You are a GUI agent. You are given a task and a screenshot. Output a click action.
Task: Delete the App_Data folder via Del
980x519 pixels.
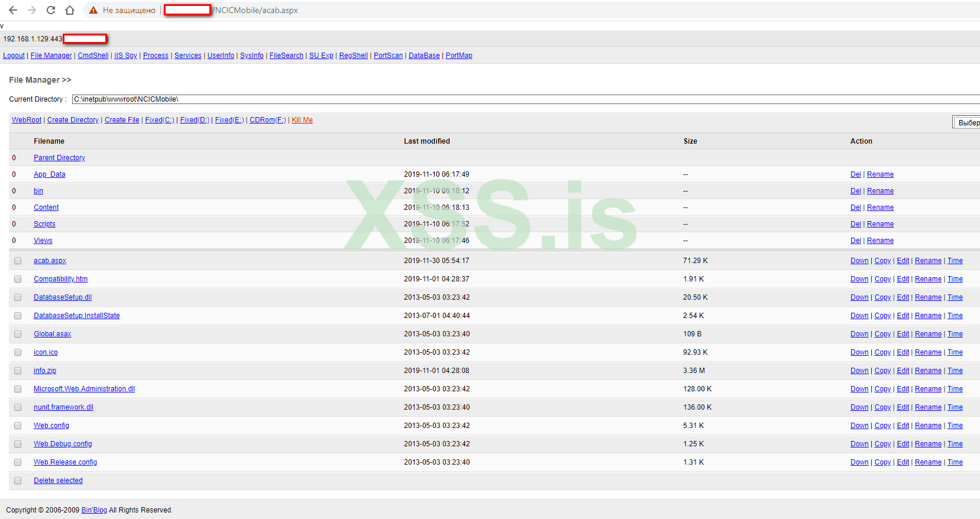(x=856, y=174)
